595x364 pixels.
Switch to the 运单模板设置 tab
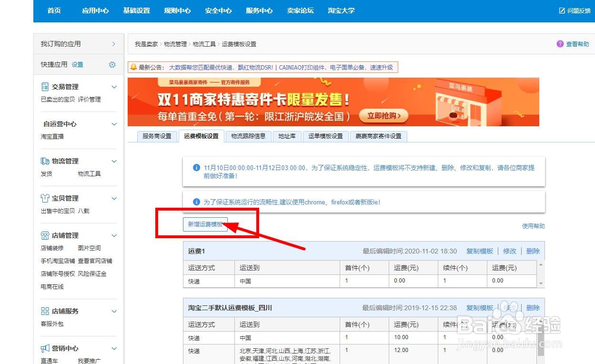(325, 136)
